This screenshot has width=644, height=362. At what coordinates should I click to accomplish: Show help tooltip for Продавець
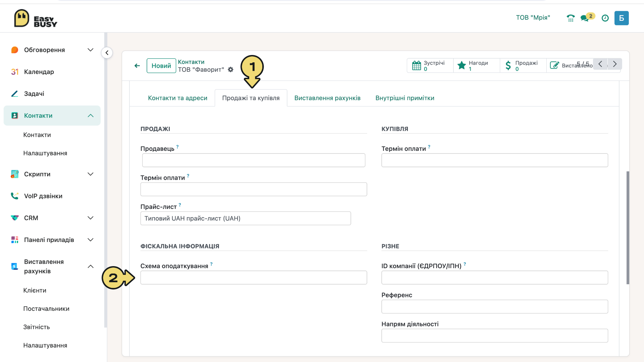[177, 146]
